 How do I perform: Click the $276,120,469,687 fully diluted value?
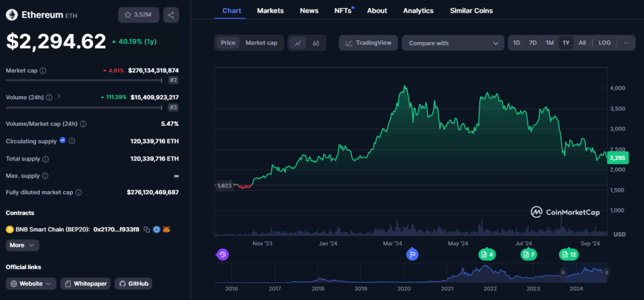tap(153, 192)
